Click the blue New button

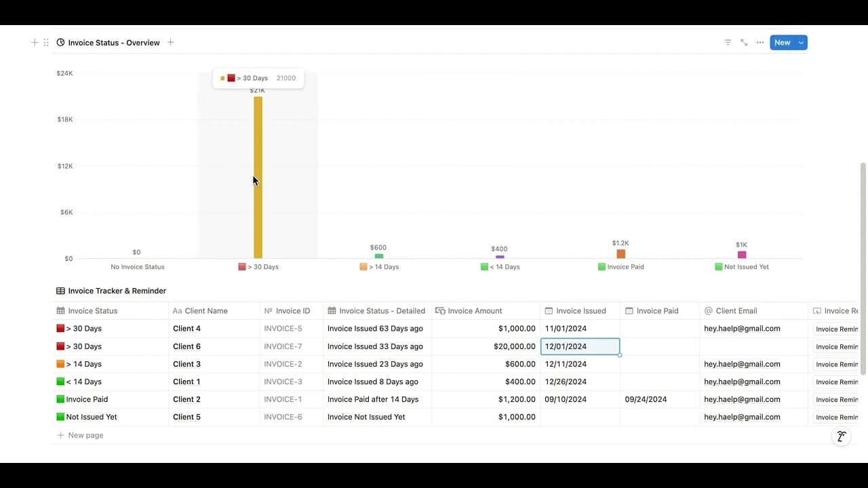(783, 43)
